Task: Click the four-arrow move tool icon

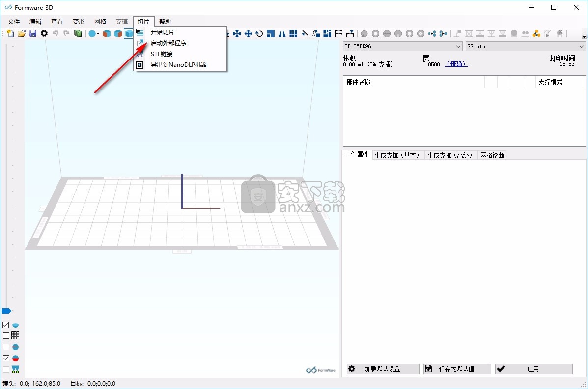Action: click(248, 34)
